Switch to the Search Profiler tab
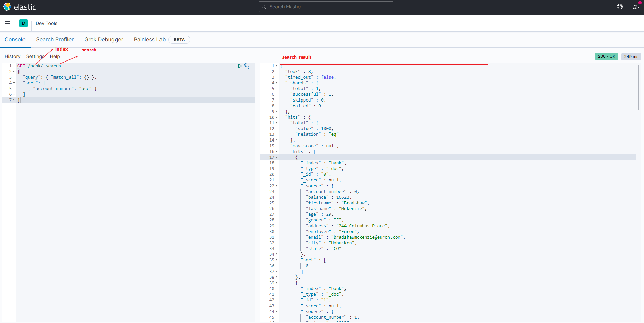 coord(55,40)
